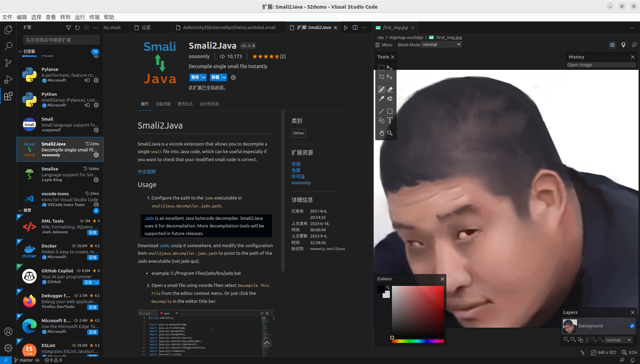Click the black foreground color swatch

[x=381, y=289]
